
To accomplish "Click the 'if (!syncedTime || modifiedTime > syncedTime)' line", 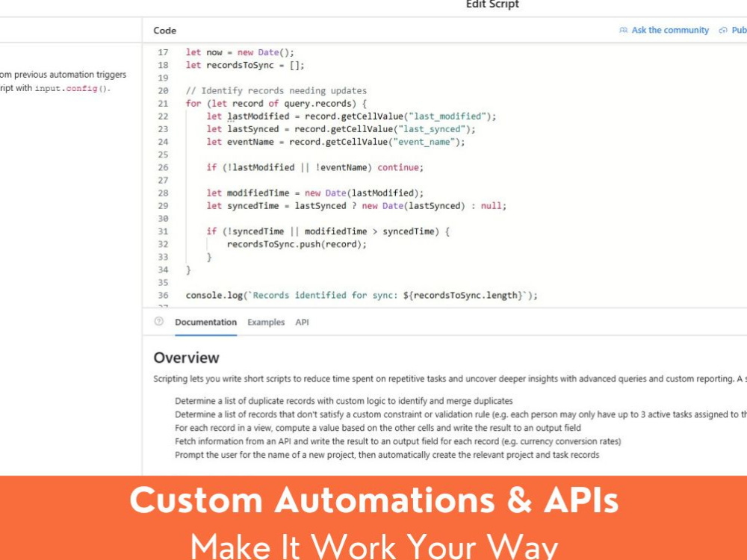I will click(x=328, y=231).
